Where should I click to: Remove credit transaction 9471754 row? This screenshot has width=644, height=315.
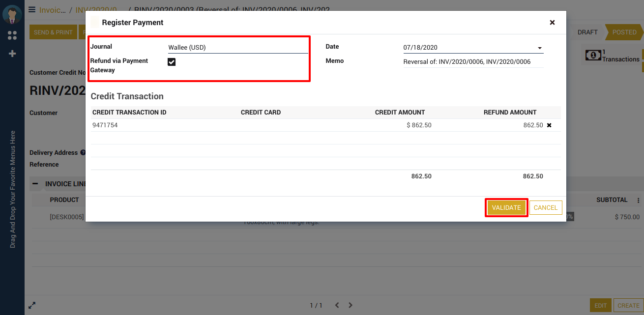(x=549, y=125)
